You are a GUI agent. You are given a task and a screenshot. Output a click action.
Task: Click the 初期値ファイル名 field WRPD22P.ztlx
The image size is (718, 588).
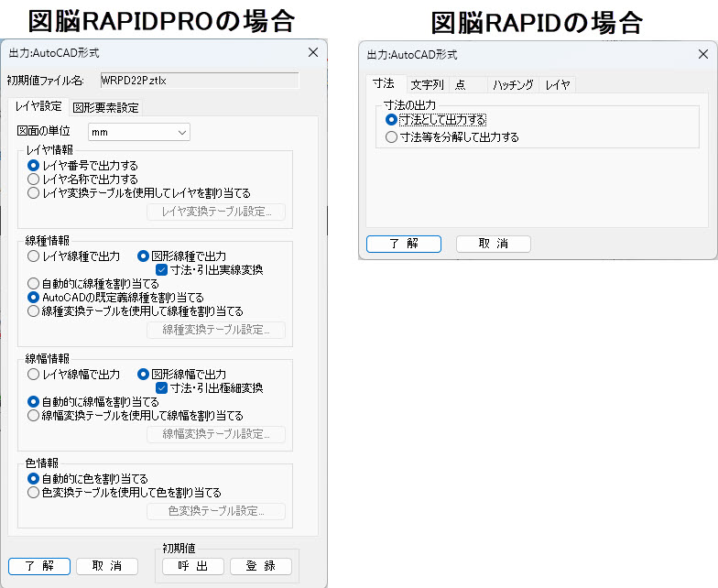pyautogui.click(x=200, y=81)
